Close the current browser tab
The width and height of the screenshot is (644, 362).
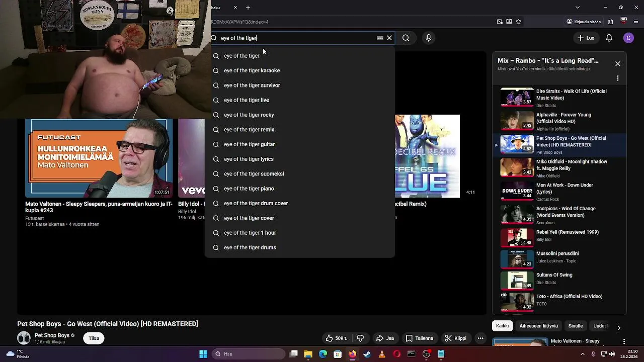235,8
